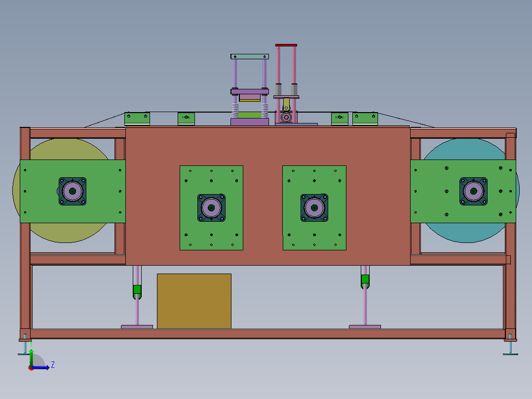Select the red top plate of the press
The height and width of the screenshot is (399, 532).
(286, 45)
